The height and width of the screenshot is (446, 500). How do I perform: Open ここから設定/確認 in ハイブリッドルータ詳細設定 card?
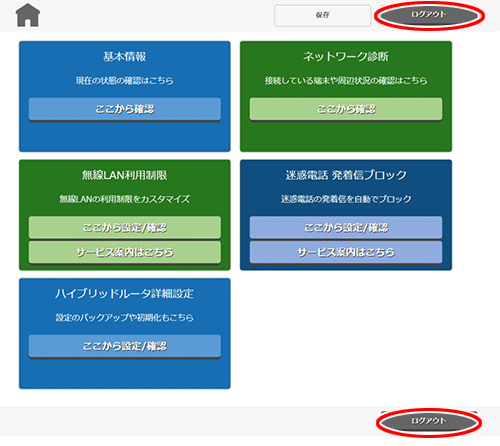125,346
